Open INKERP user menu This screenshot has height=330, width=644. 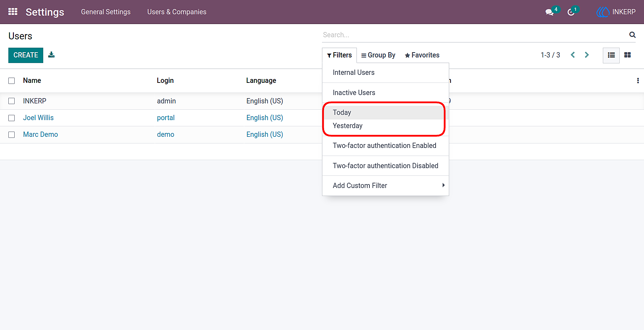point(616,12)
